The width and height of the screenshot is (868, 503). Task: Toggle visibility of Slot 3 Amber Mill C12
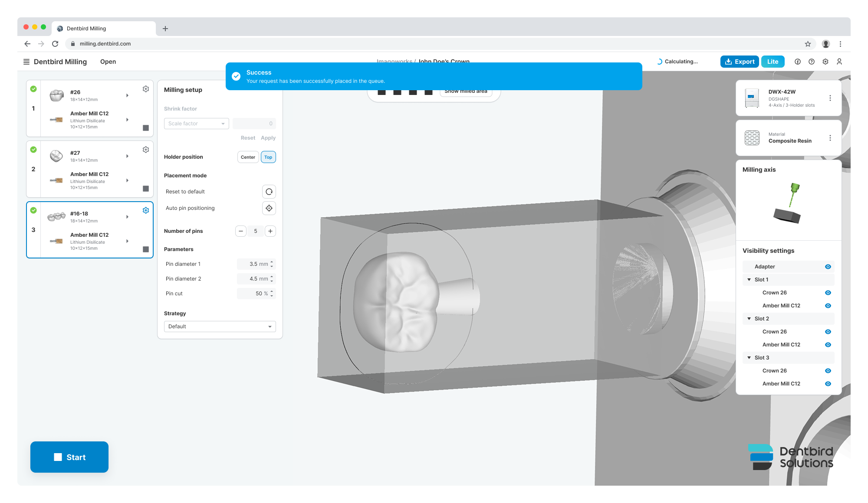click(828, 384)
